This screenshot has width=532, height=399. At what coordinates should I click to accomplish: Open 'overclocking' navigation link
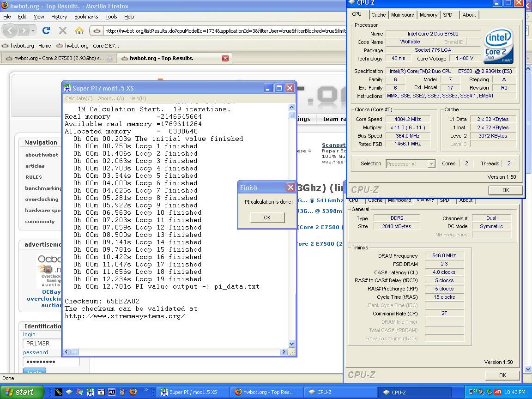42,199
